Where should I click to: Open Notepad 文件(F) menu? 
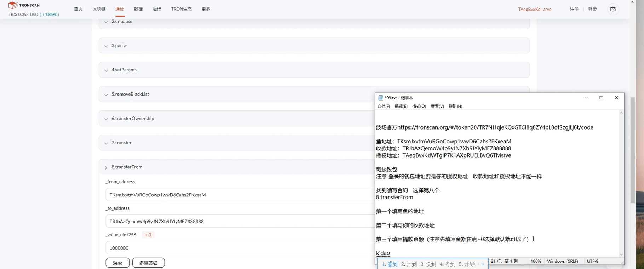tap(384, 106)
